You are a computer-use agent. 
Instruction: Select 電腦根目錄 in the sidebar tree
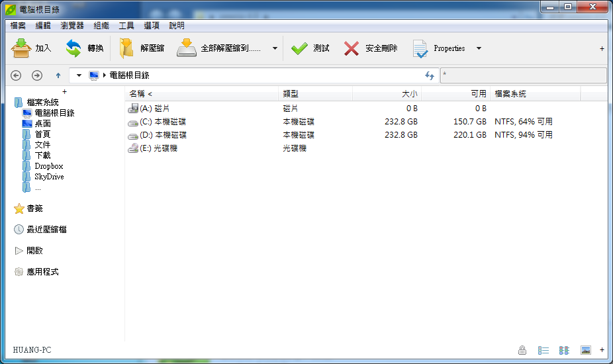pyautogui.click(x=54, y=113)
